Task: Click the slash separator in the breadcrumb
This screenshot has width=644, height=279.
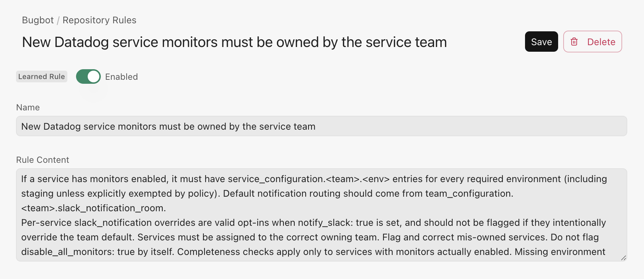Action: coord(58,20)
